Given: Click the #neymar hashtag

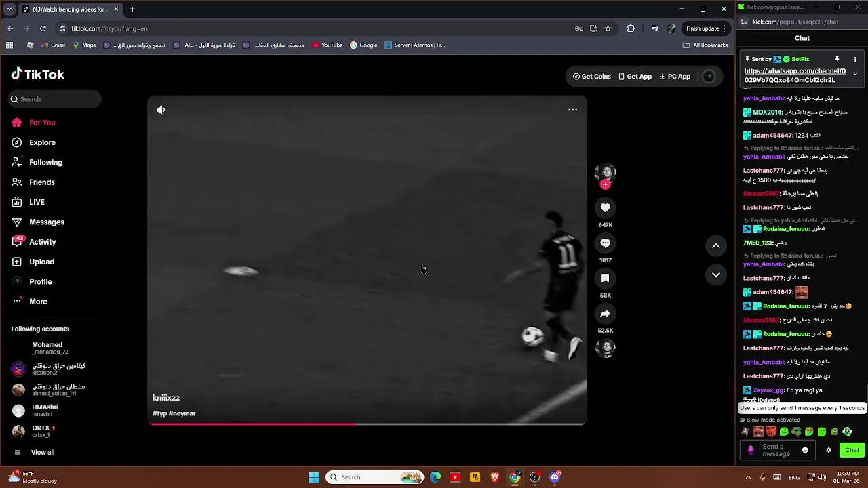Looking at the screenshot, I should (182, 413).
